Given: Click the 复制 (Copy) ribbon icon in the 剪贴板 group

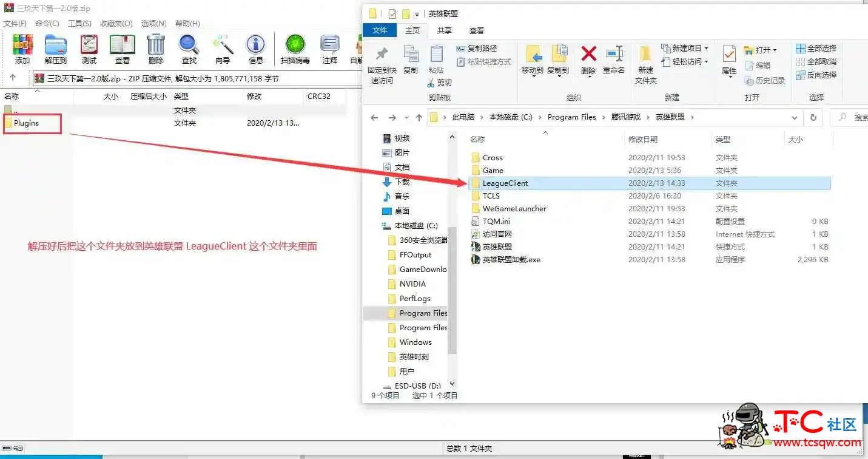Looking at the screenshot, I should [411, 59].
